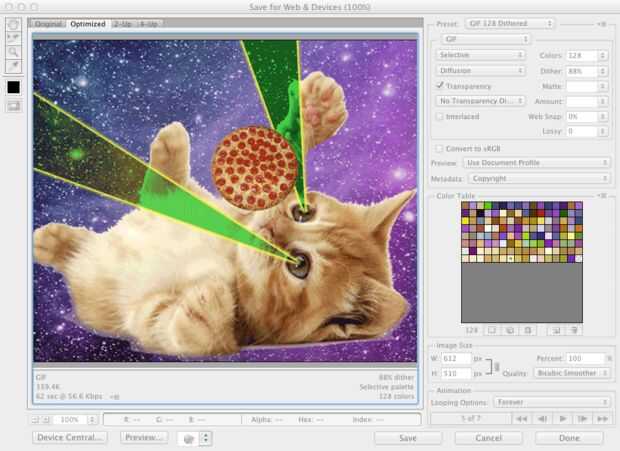Open the Diffusion dither method dropdown
The image size is (620, 451).
pos(480,70)
